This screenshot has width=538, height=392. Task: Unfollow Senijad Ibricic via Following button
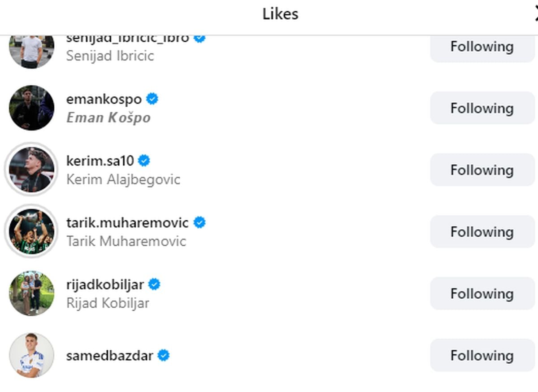pyautogui.click(x=482, y=47)
